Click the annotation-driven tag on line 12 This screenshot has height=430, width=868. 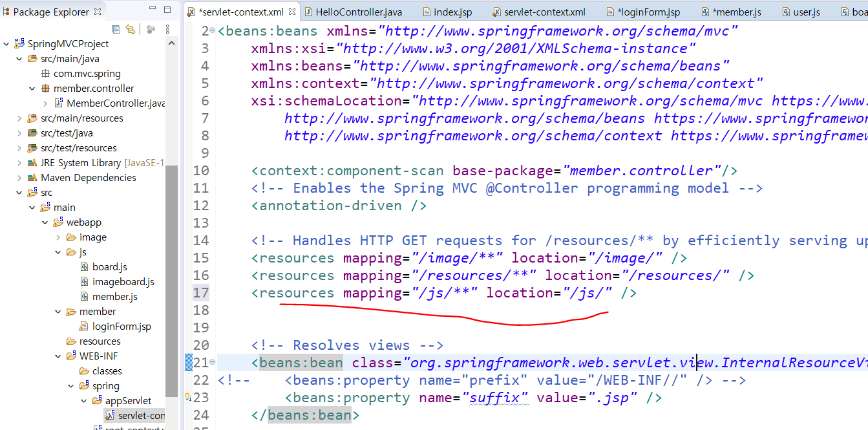pyautogui.click(x=339, y=206)
